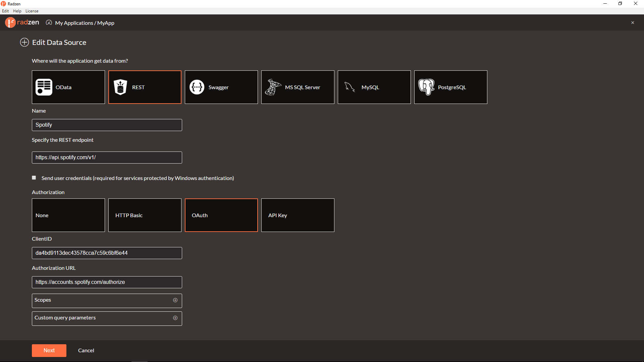Restore down the Radzen window
This screenshot has width=644, height=362.
(x=620, y=4)
